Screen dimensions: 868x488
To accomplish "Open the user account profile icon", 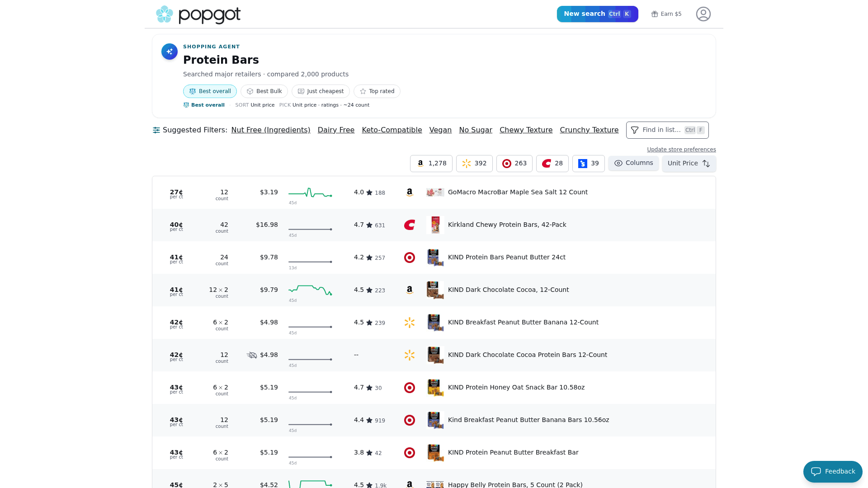I will coord(703,14).
